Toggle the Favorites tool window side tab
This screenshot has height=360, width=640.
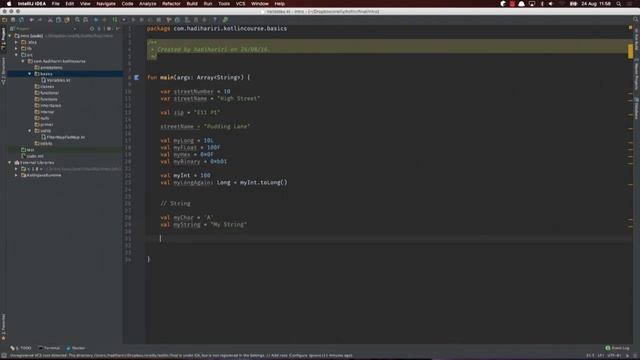point(3,327)
